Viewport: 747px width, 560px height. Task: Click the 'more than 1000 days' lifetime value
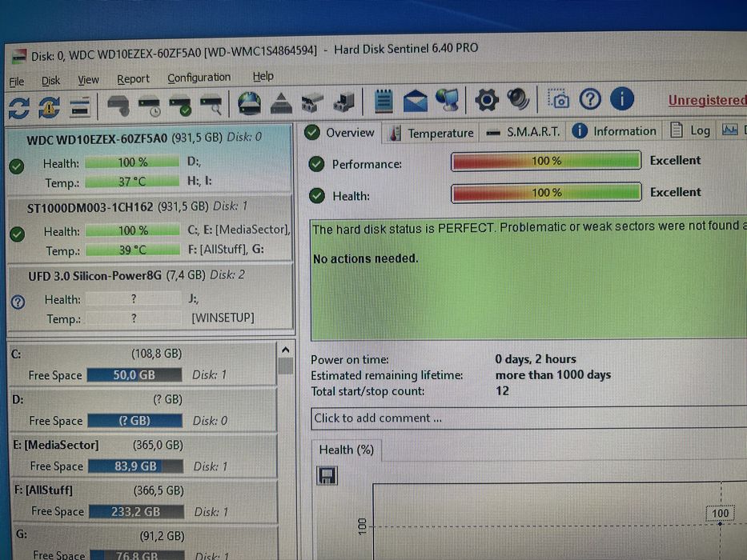point(553,374)
